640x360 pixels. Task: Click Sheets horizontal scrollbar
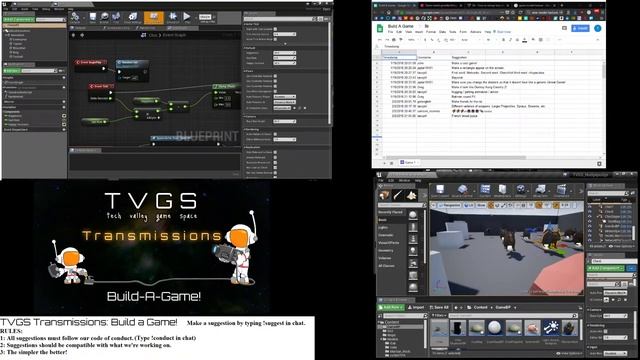coord(456,157)
